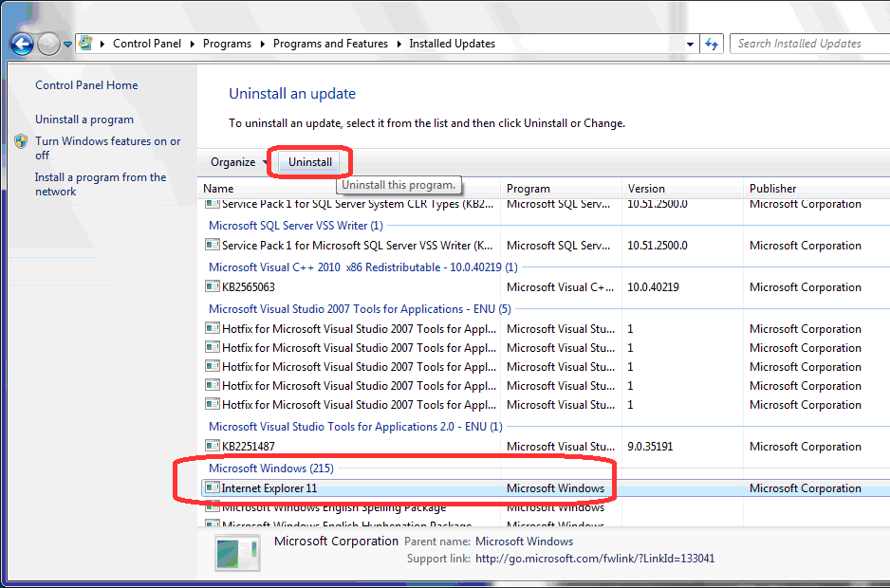Click the large details pane update icon
This screenshot has height=588, width=890.
coord(238,553)
